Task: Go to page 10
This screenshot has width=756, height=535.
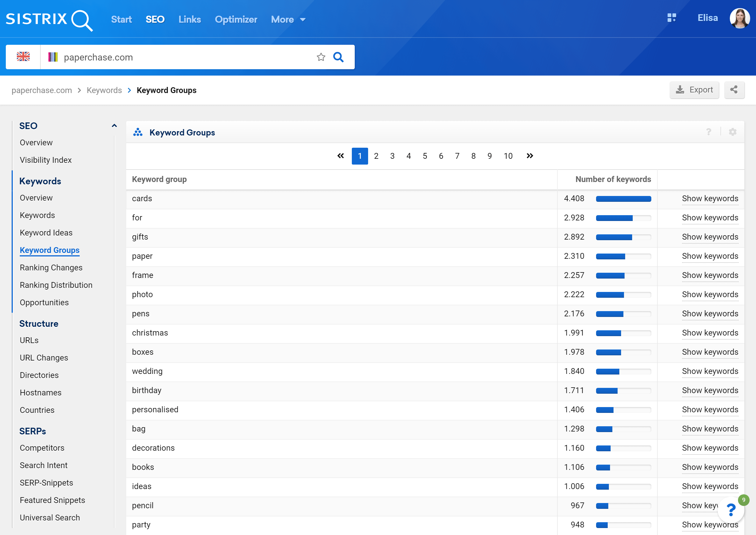Action: click(x=508, y=156)
